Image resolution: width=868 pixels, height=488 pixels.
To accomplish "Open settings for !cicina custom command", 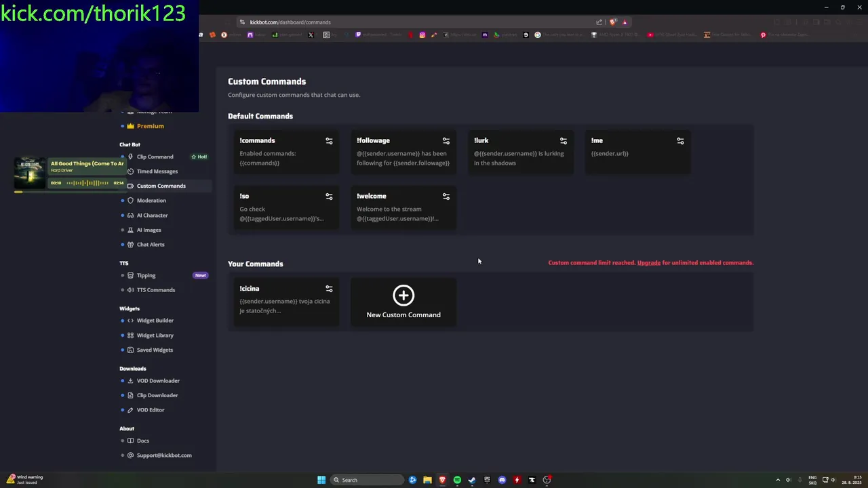I will 329,289.
